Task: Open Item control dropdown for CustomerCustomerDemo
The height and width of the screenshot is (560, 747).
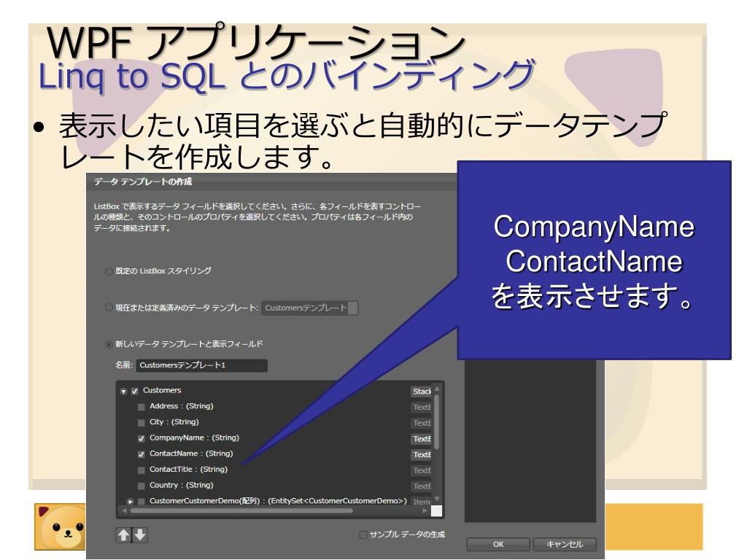Action: pos(421,502)
